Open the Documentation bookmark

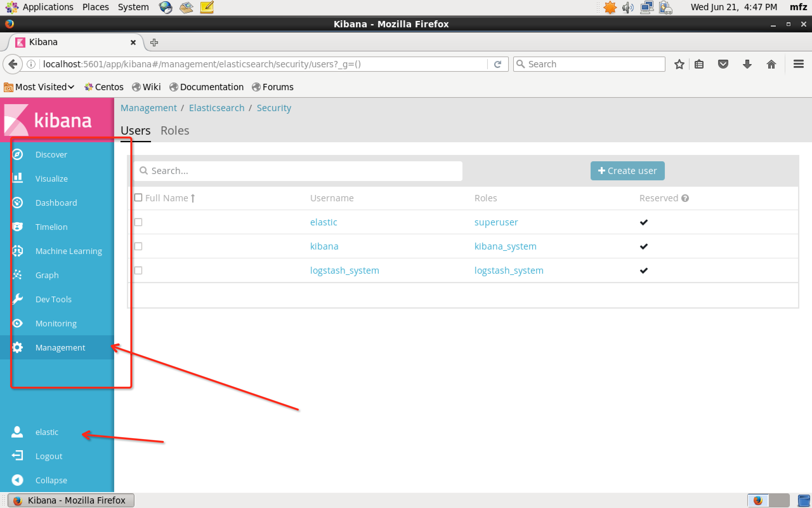pos(207,87)
